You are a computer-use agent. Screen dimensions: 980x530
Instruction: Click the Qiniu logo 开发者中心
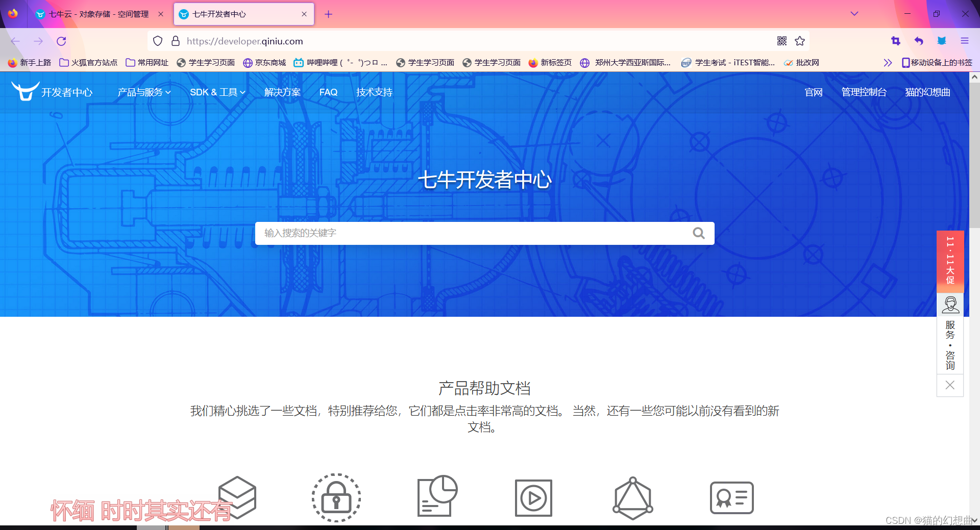(x=52, y=92)
